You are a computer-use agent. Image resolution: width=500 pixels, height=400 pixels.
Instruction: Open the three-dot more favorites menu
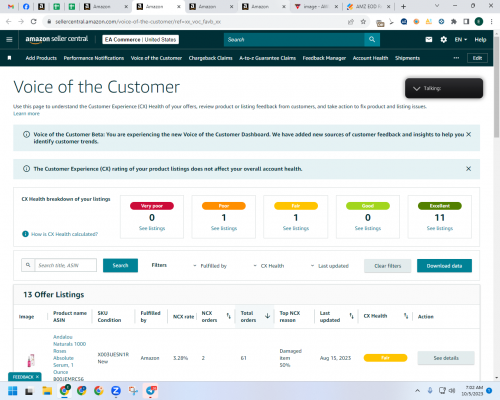[x=456, y=58]
